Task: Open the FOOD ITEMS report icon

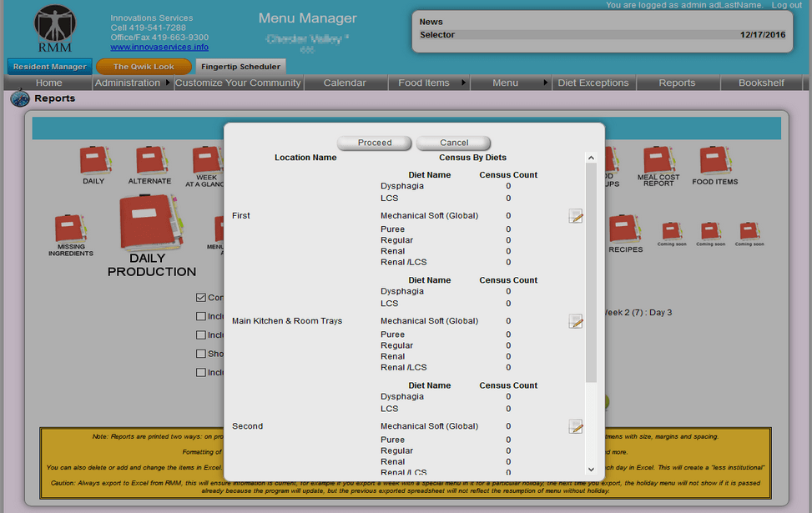Action: [x=714, y=161]
